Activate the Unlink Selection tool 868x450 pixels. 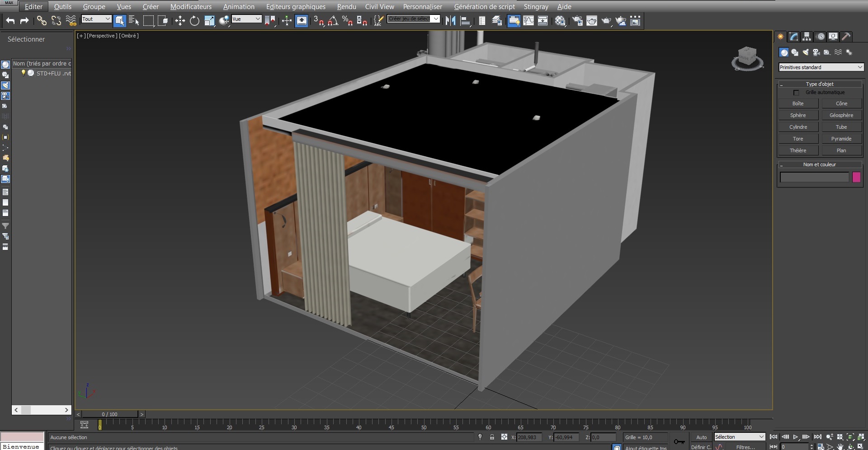coord(56,20)
